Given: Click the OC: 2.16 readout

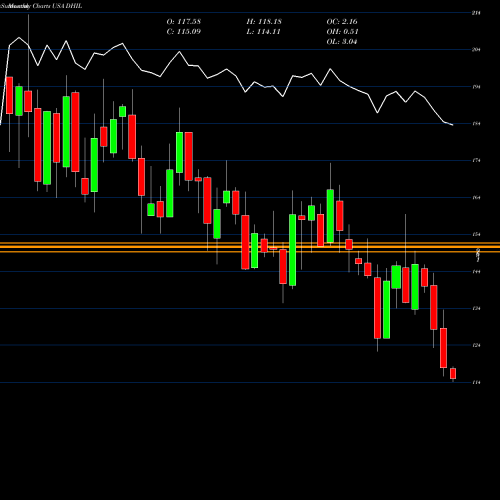Looking at the screenshot, I should click(342, 22).
